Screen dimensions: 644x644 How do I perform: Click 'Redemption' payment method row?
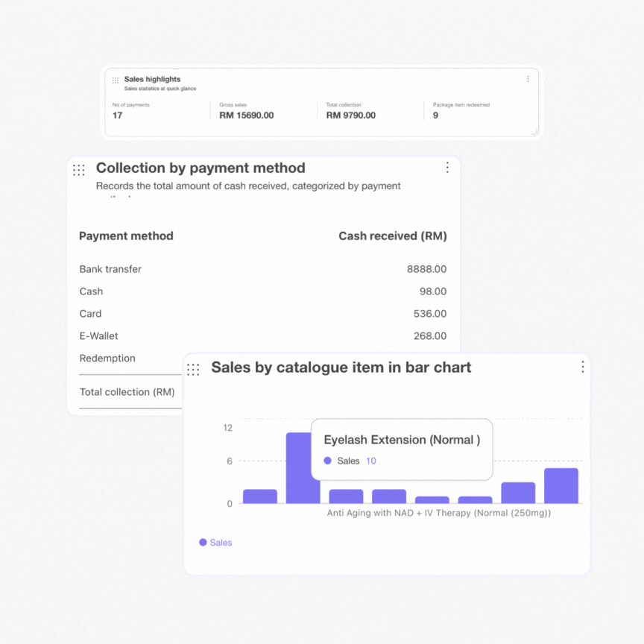pyautogui.click(x=107, y=358)
